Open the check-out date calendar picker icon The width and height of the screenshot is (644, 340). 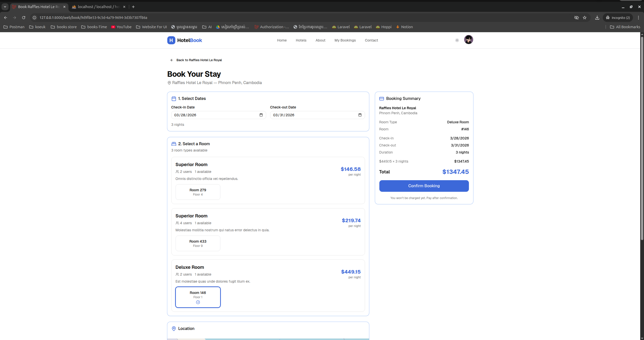click(360, 115)
